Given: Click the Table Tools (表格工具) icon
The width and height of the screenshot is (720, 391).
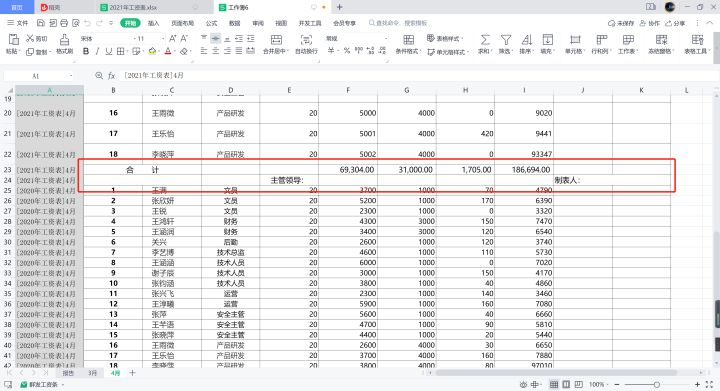Looking at the screenshot, I should tap(698, 39).
